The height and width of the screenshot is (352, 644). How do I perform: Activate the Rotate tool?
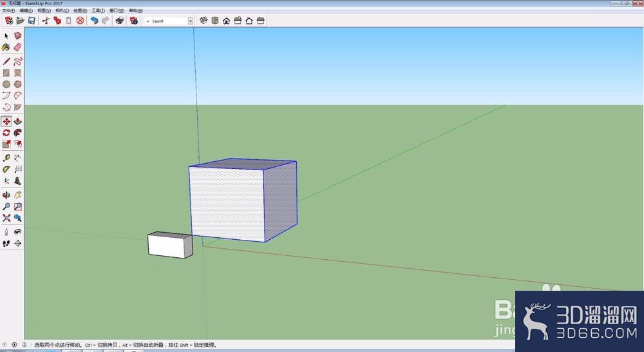[x=6, y=133]
